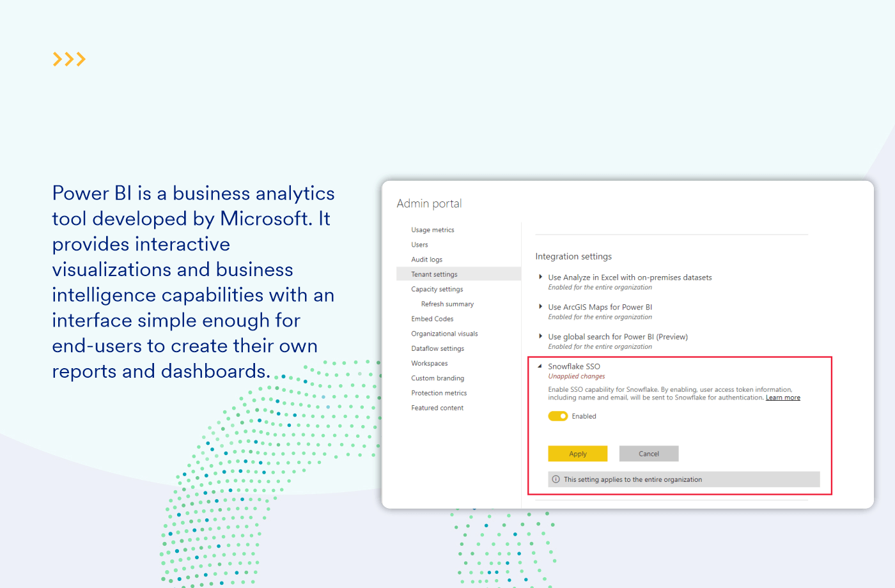Toggle the Snowflake SSO Enabled switch
Image resolution: width=895 pixels, height=588 pixels.
[x=558, y=416]
